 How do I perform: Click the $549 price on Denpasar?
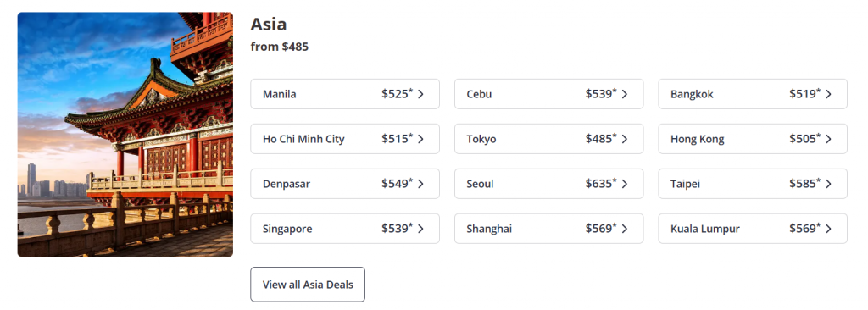pyautogui.click(x=397, y=183)
